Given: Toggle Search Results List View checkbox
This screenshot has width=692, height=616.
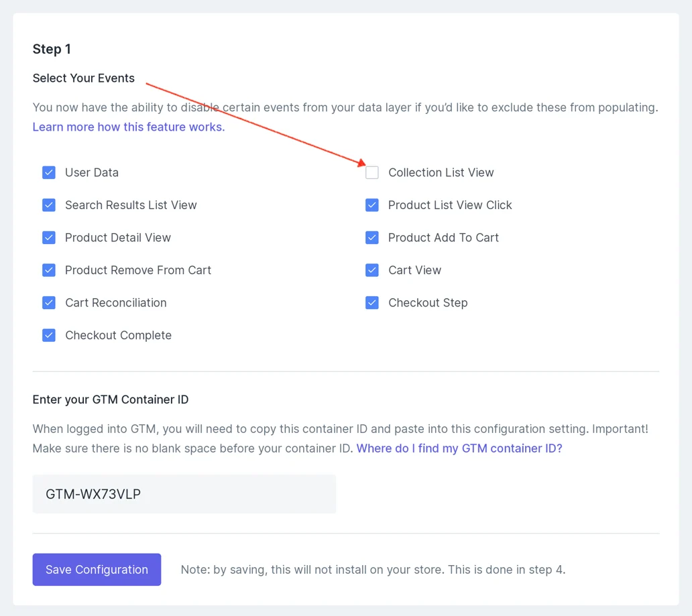Looking at the screenshot, I should [x=49, y=205].
